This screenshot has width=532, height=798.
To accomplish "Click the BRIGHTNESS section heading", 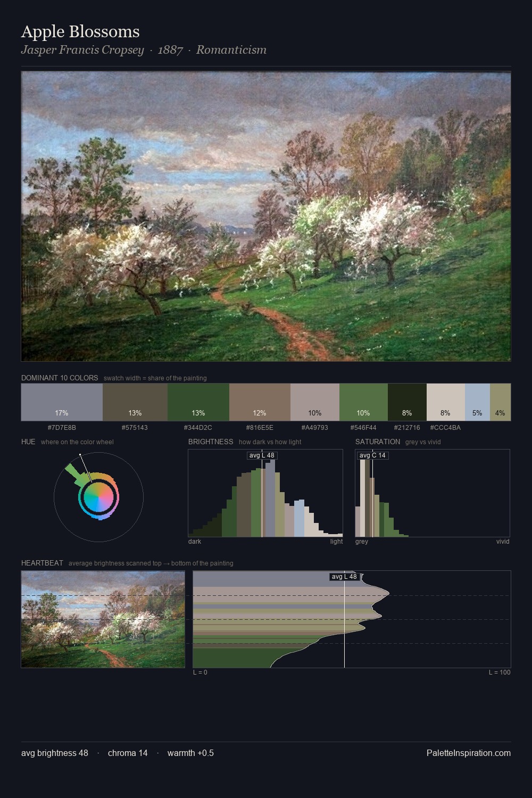I will pyautogui.click(x=211, y=442).
